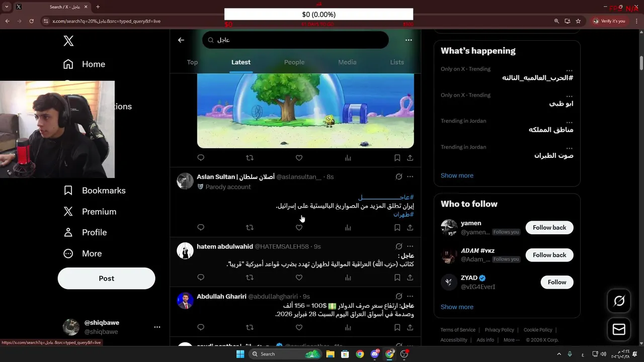Image resolution: width=644 pixels, height=362 pixels.
Task: Open options for صوت الطيران trend
Action: 569,148
